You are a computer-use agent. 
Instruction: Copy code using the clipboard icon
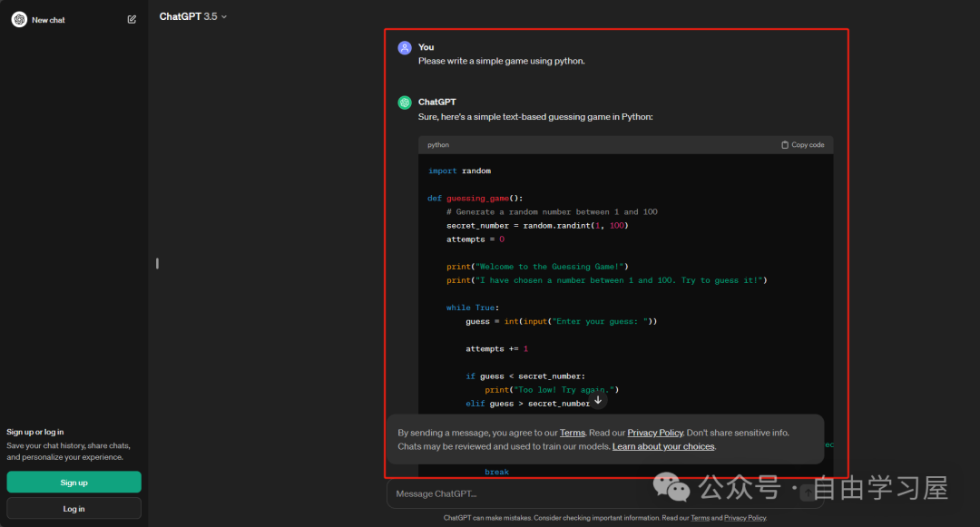(802, 145)
